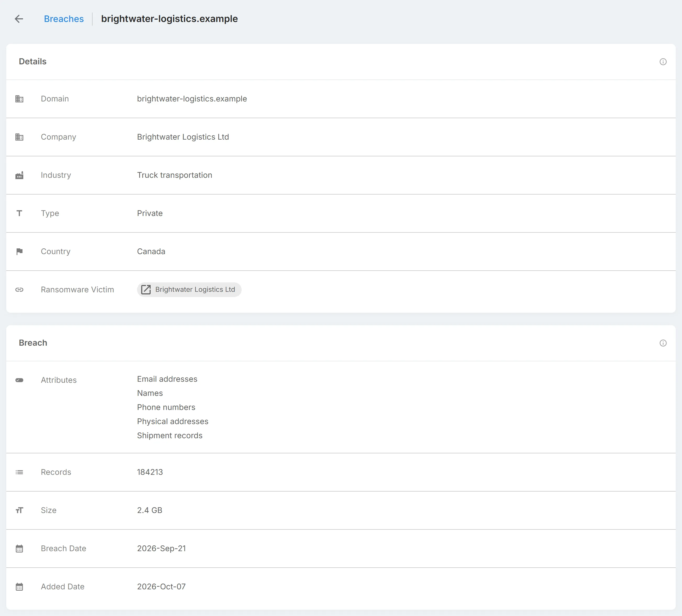Image resolution: width=682 pixels, height=616 pixels.
Task: Click the T icon beside Type
Action: (x=19, y=213)
